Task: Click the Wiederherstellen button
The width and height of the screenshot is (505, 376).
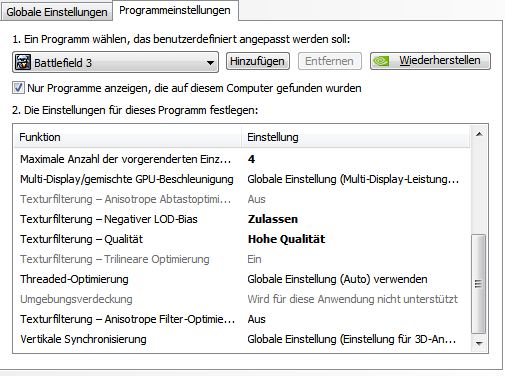Action: click(430, 61)
